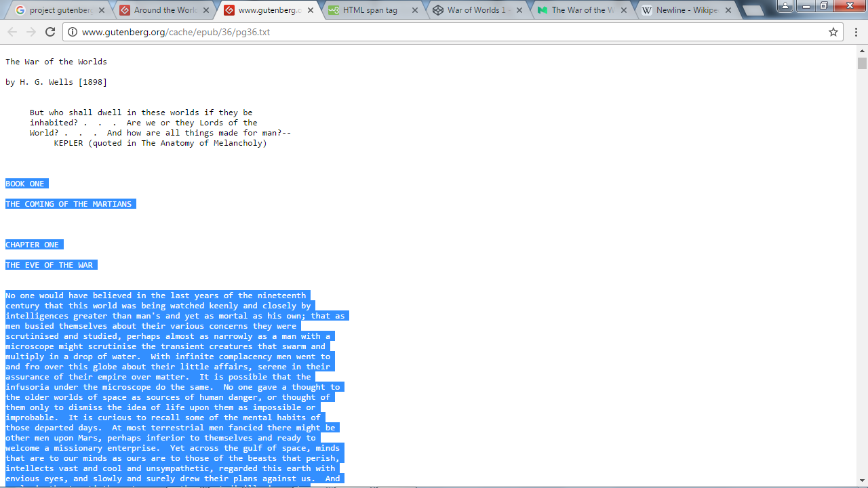
Task: Click the Chrome profile icon in title bar
Action: pyautogui.click(x=785, y=6)
